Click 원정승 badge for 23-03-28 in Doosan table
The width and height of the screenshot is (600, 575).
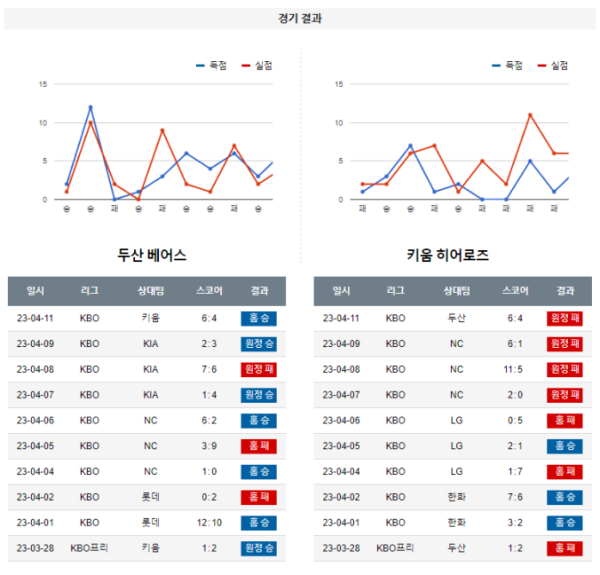coord(259,548)
